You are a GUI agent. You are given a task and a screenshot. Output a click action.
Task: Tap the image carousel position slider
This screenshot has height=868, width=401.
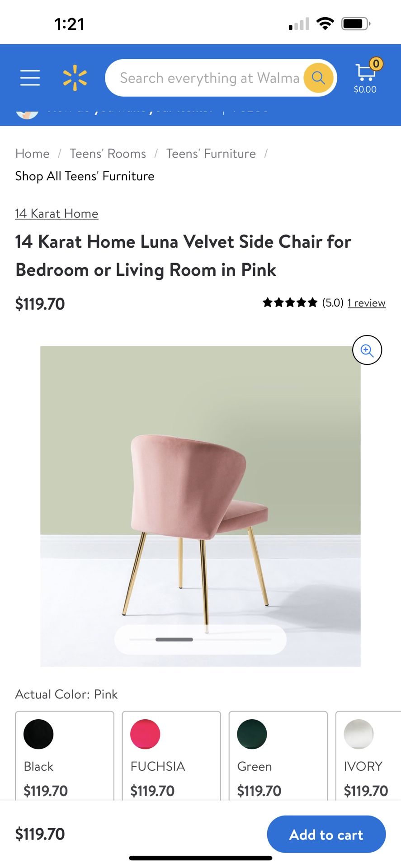click(x=200, y=640)
